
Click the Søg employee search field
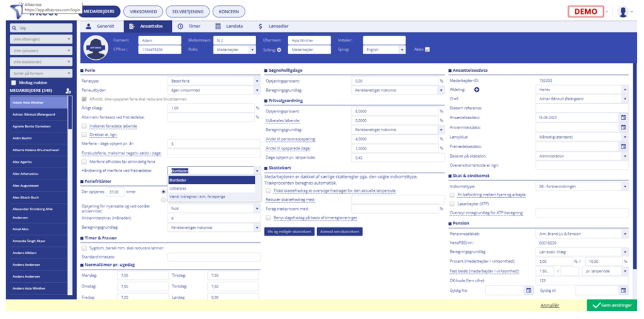(x=41, y=28)
